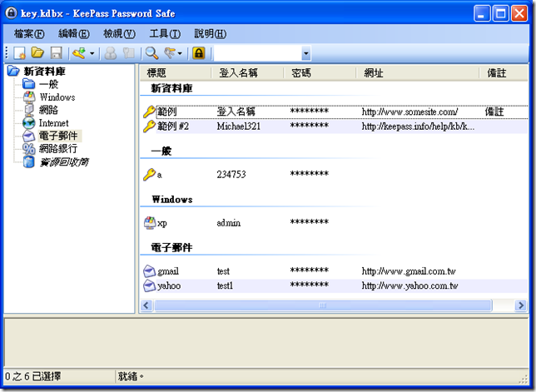
Task: Select the gmail entry
Action: click(168, 271)
